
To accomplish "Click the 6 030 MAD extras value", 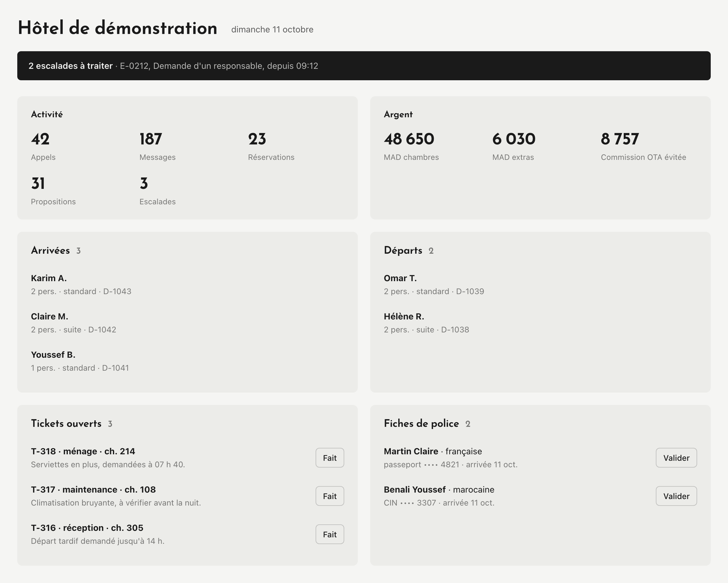I will 514,139.
